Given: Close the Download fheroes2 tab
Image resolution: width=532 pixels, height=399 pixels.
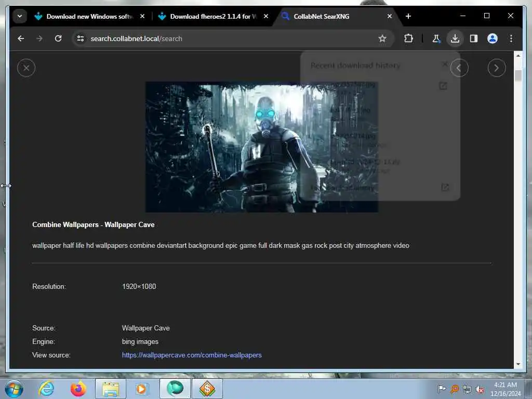Looking at the screenshot, I should (266, 16).
